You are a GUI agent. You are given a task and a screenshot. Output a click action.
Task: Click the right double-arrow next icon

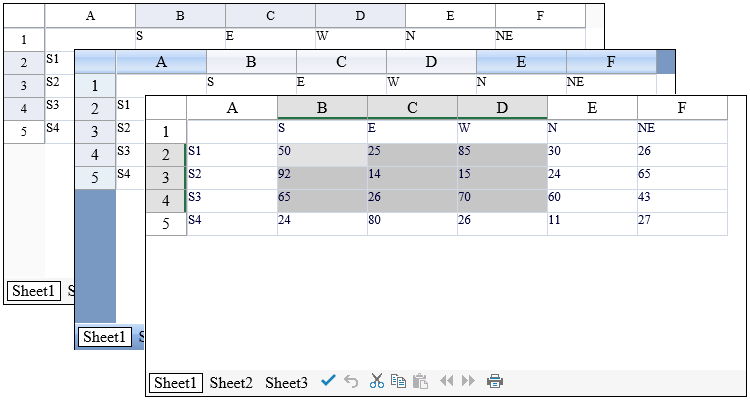pyautogui.click(x=468, y=381)
